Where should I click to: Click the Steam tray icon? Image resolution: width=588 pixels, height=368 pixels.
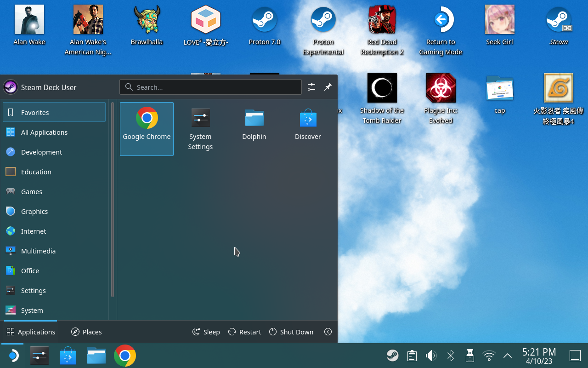point(392,356)
